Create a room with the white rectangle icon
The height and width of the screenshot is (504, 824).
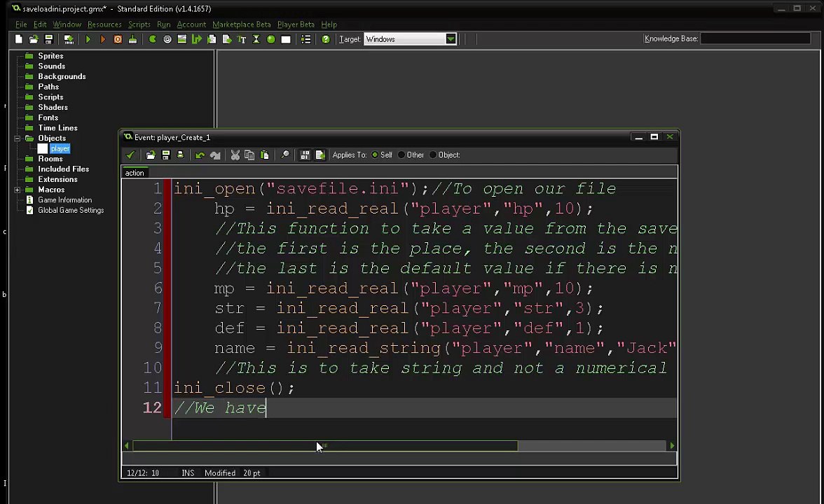click(x=286, y=39)
